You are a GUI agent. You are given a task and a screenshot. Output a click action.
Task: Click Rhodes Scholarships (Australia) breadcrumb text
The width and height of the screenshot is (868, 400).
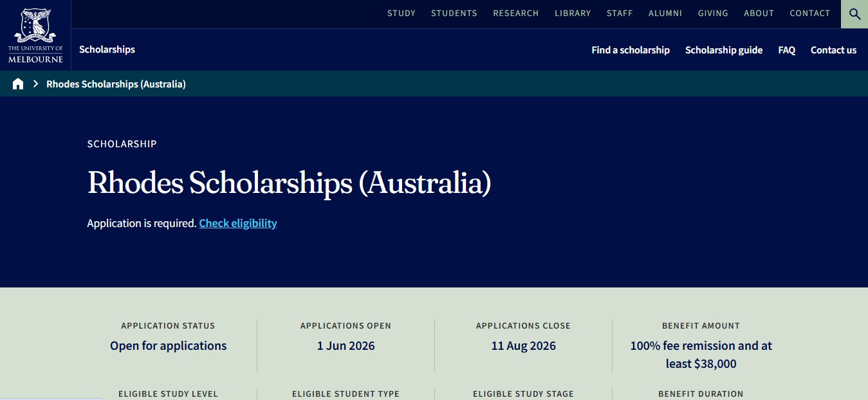[116, 84]
